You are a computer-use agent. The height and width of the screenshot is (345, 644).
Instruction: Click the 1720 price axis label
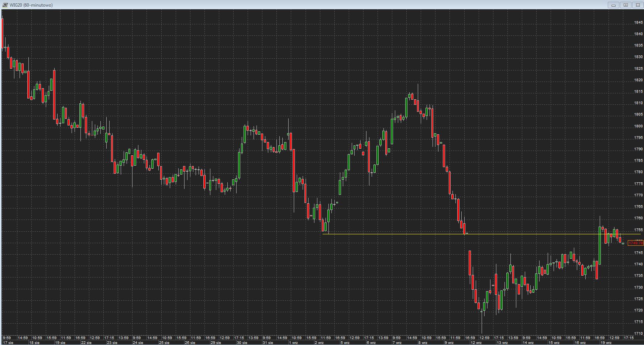pyautogui.click(x=638, y=310)
